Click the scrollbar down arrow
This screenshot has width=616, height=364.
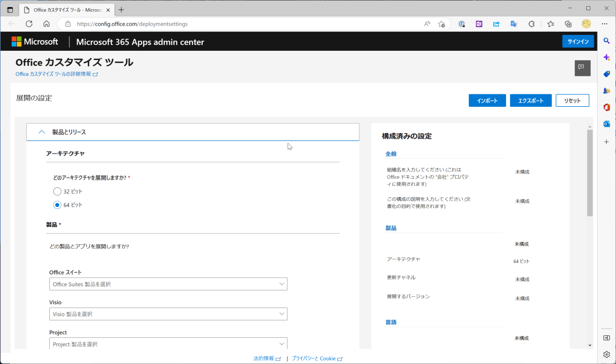coord(590,346)
